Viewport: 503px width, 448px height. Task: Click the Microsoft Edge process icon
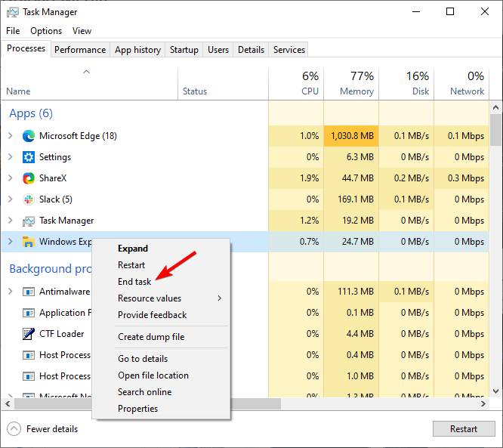(x=29, y=136)
